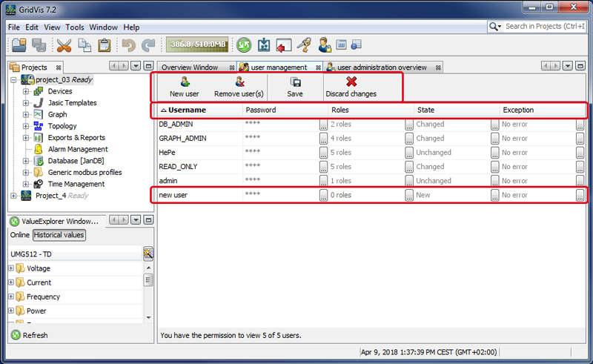593x364 pixels.
Task: Click the key icon in main toolbar
Action: point(304,45)
